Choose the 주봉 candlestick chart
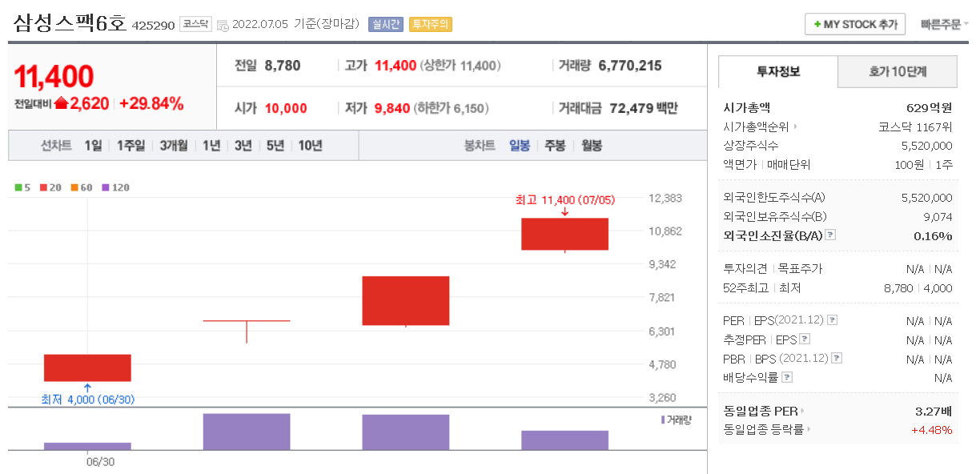Screen dimensions: 980x474 555,145
